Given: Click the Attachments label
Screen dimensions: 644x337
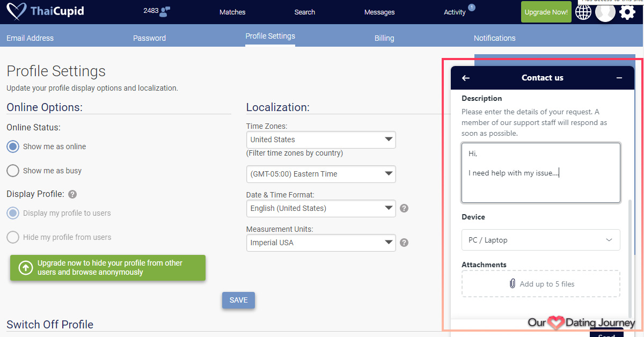Looking at the screenshot, I should coord(484,265).
